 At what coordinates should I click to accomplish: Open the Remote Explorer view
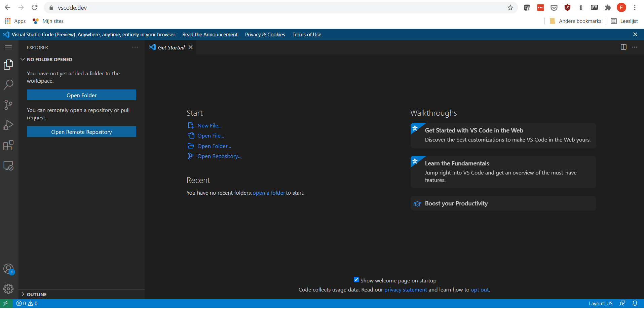[x=8, y=166]
